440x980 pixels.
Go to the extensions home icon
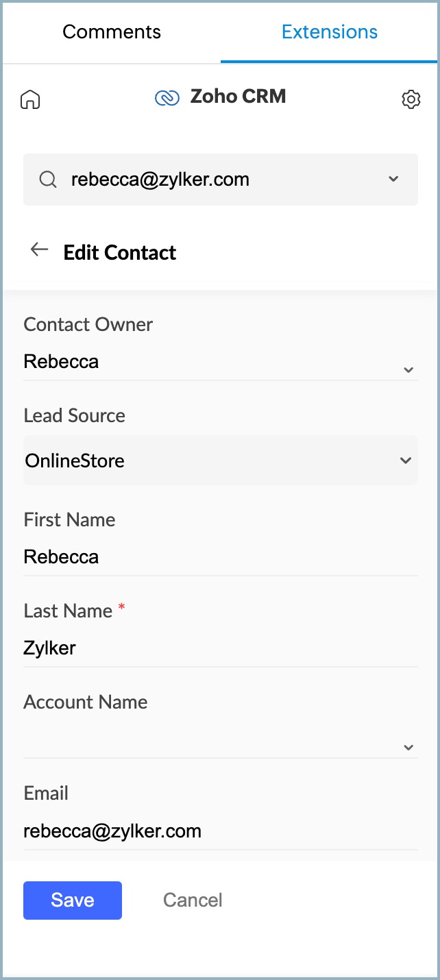(x=30, y=99)
